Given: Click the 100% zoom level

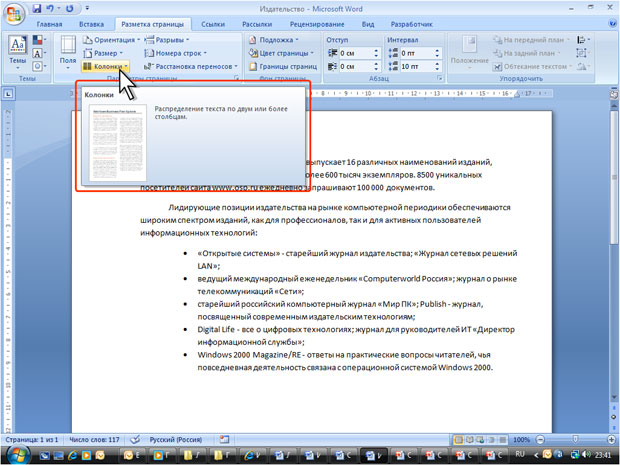Looking at the screenshot, I should click(x=521, y=440).
